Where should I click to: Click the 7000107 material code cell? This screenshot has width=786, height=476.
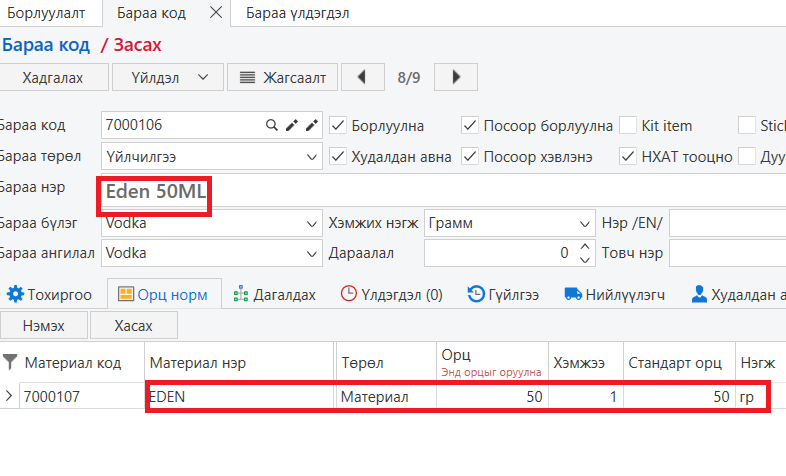82,396
